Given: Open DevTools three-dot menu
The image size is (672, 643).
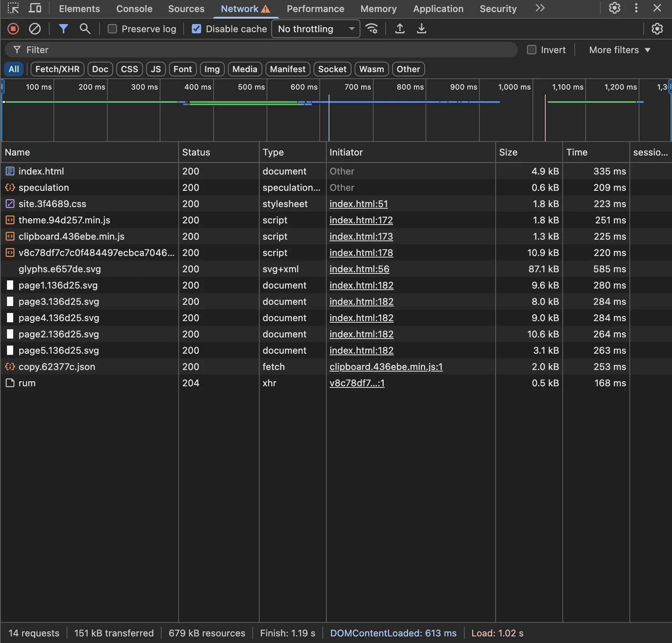Looking at the screenshot, I should [x=636, y=8].
